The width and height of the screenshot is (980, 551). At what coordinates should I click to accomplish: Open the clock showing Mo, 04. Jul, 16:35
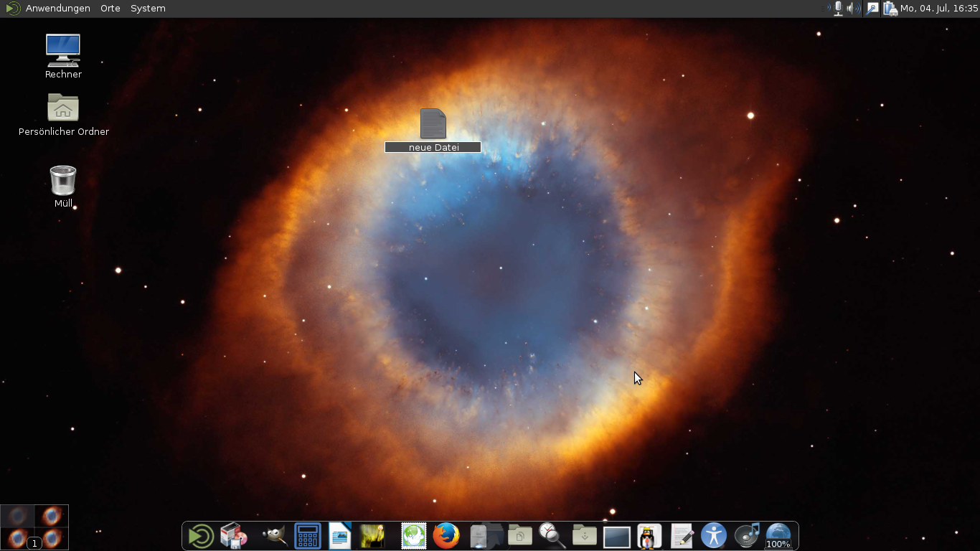click(939, 9)
